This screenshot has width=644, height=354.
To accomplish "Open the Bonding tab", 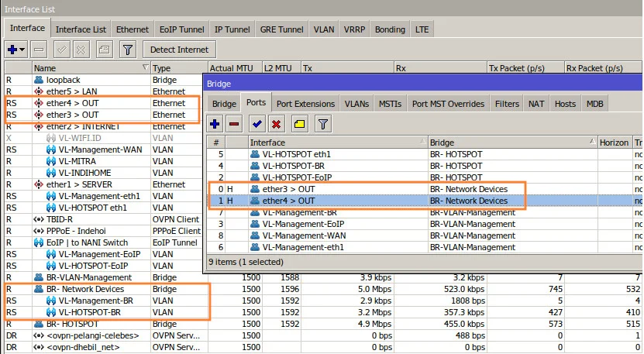I will tap(390, 29).
